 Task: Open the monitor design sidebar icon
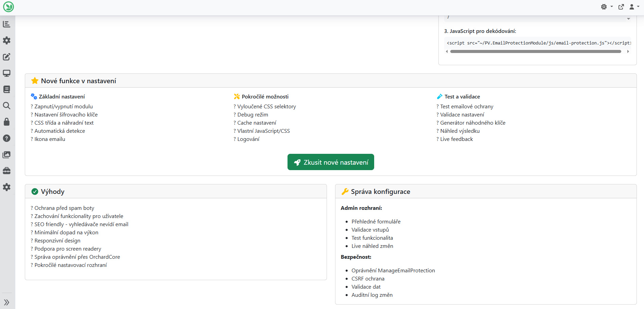[x=6, y=73]
